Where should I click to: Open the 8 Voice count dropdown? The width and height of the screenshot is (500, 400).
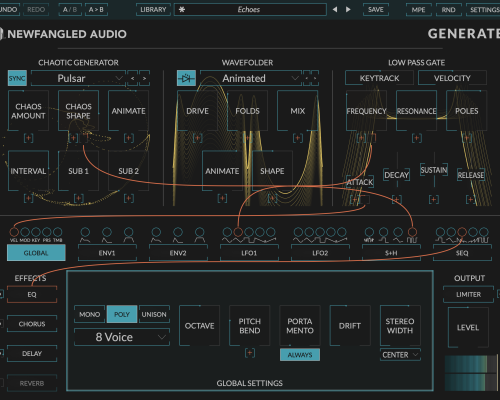122,337
